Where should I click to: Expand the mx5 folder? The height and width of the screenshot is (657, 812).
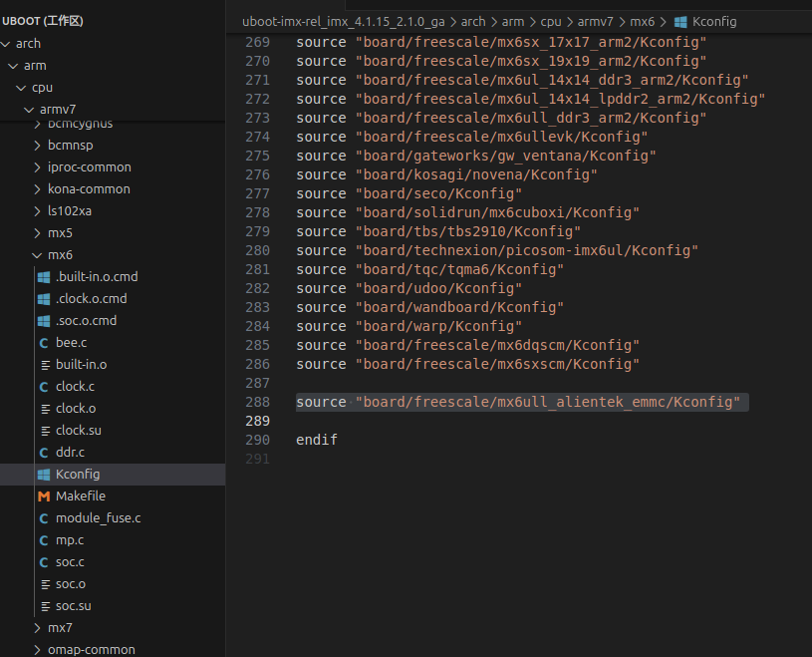(x=37, y=233)
